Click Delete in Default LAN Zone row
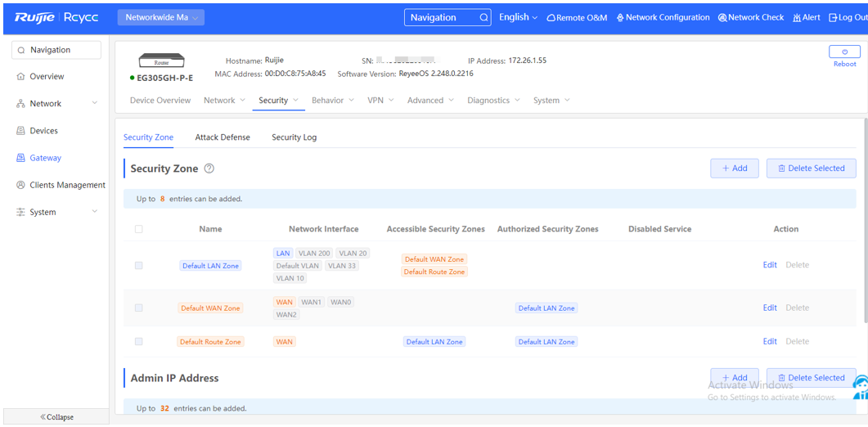Viewport: 868px width, 427px height. [797, 265]
